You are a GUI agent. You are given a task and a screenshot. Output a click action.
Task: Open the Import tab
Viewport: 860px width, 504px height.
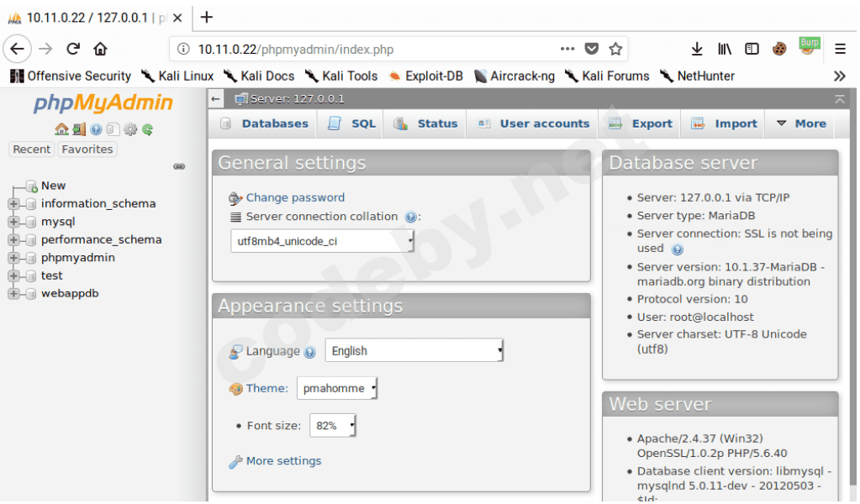pyautogui.click(x=724, y=123)
